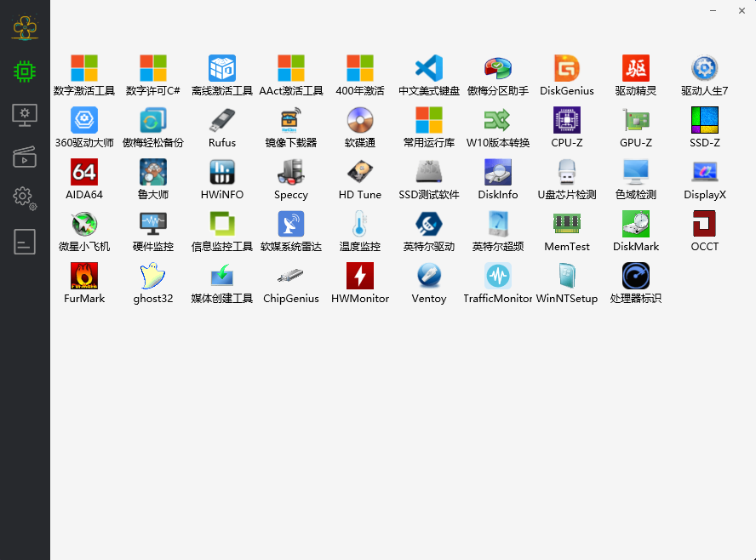Launch HD Tune
Image resolution: width=756 pixels, height=560 pixels.
(360, 180)
